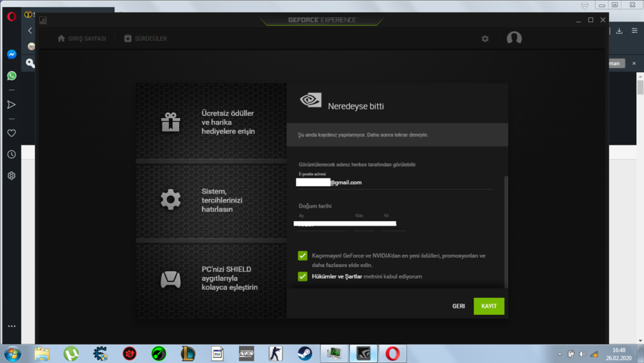
Task: Open WhatsApp in the Opera sidebar
Action: (x=11, y=76)
